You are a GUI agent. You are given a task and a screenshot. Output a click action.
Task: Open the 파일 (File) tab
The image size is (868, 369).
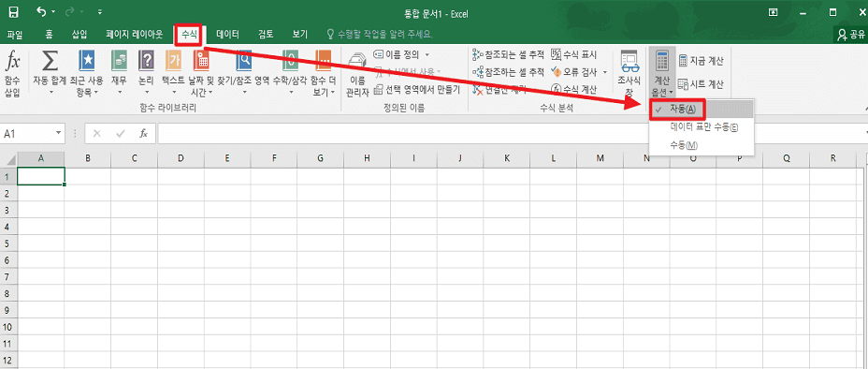tap(15, 35)
